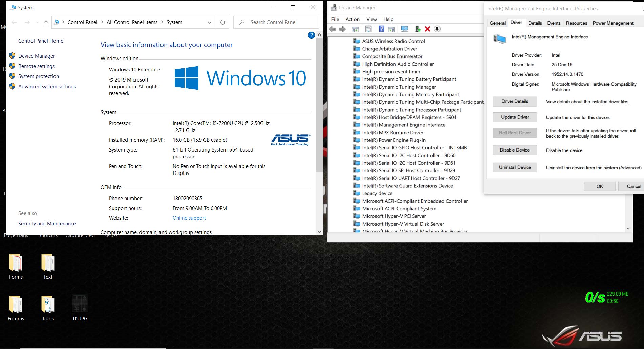The height and width of the screenshot is (349, 644).
Task: Click blue help icon in System window
Action: [x=312, y=35]
